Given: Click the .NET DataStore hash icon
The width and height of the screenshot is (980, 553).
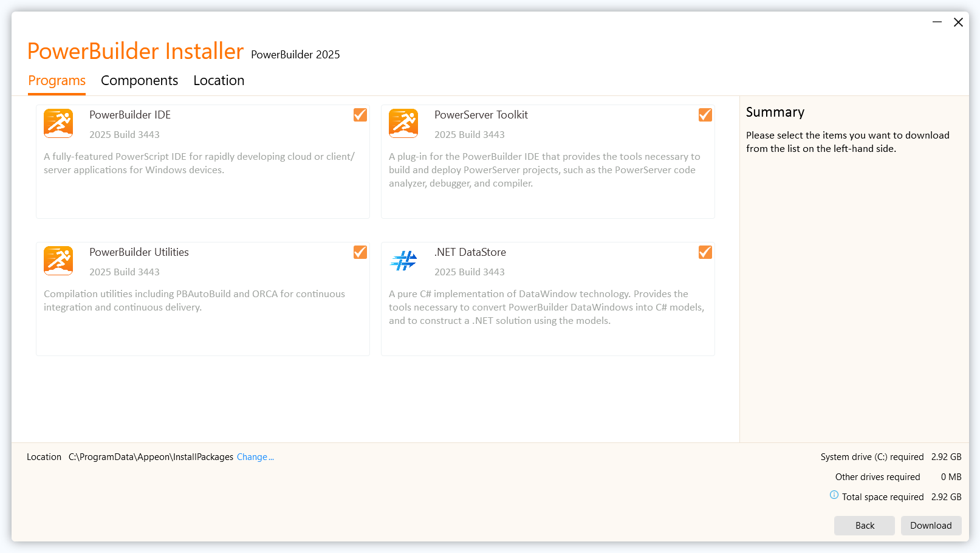Looking at the screenshot, I should (403, 261).
